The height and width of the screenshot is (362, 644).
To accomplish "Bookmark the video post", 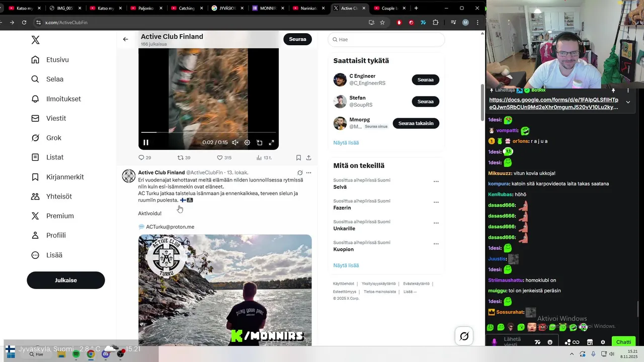I will [x=298, y=157].
